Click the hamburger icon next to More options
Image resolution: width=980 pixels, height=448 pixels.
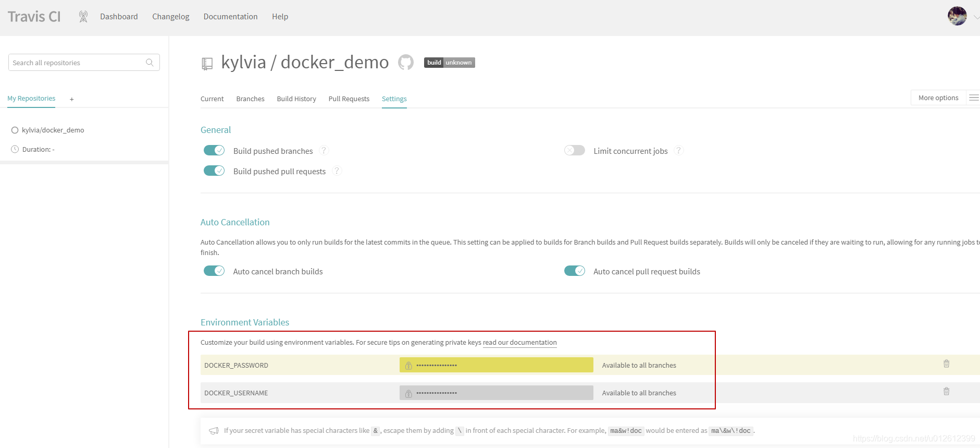pyautogui.click(x=973, y=98)
